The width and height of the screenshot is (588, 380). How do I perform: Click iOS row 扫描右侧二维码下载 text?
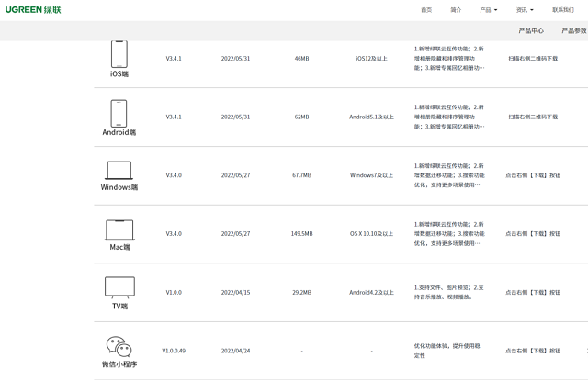click(x=533, y=58)
